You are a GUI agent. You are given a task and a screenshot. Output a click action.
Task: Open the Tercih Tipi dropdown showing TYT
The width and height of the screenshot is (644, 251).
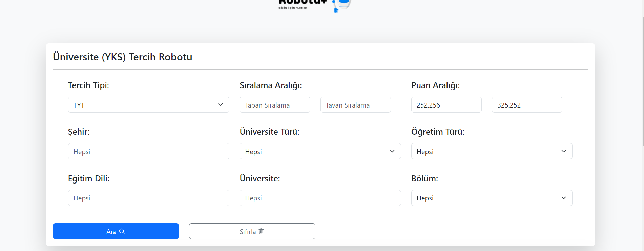(x=148, y=105)
